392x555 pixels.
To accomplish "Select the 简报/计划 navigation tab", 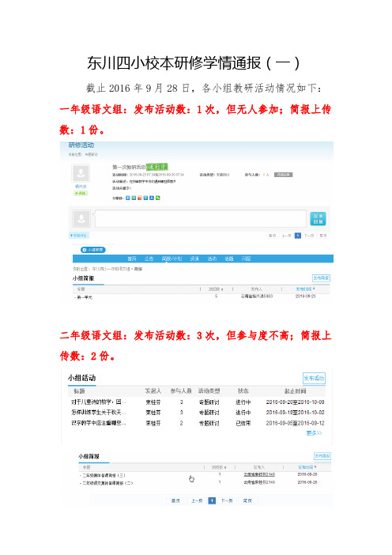I will (x=171, y=259).
